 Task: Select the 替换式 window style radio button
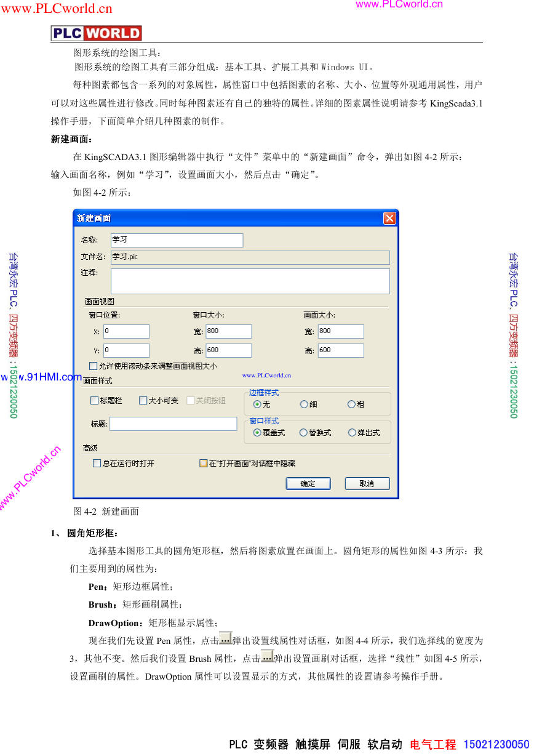point(303,433)
